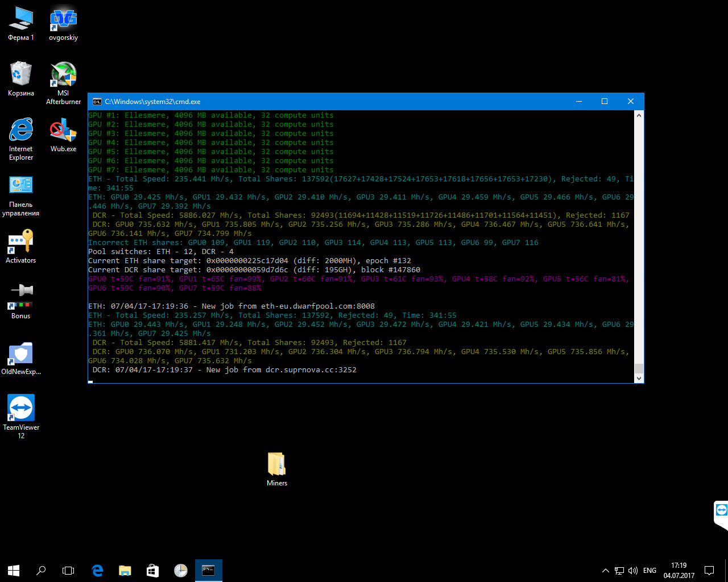Image resolution: width=728 pixels, height=582 pixels.
Task: Open the Windows Start menu
Action: [14, 570]
